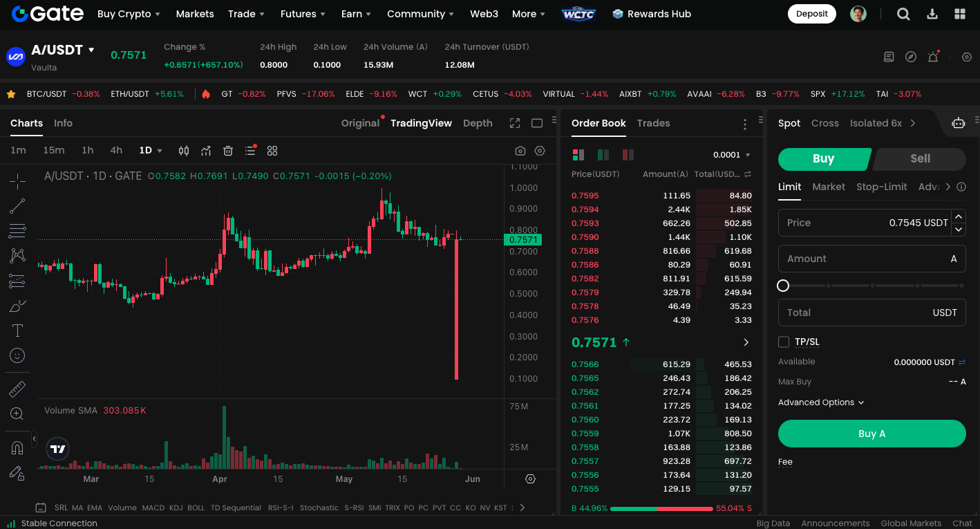Click the Buy A button
This screenshot has height=529, width=980.
tap(871, 433)
